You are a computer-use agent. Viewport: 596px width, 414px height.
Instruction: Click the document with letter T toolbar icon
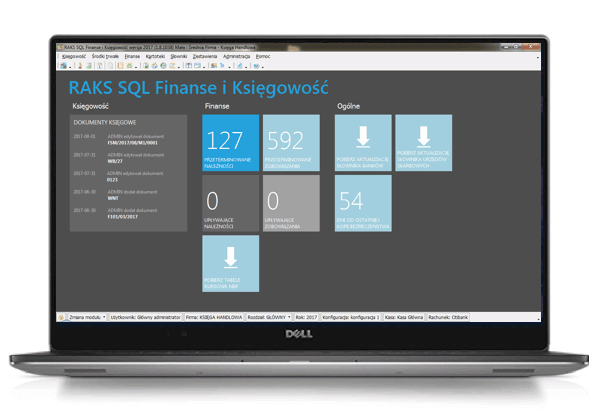[100, 66]
